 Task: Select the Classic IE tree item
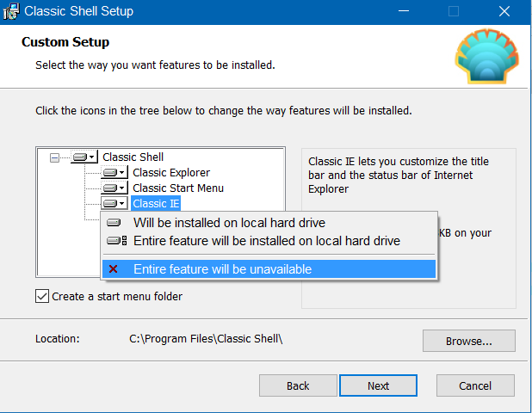click(x=156, y=203)
